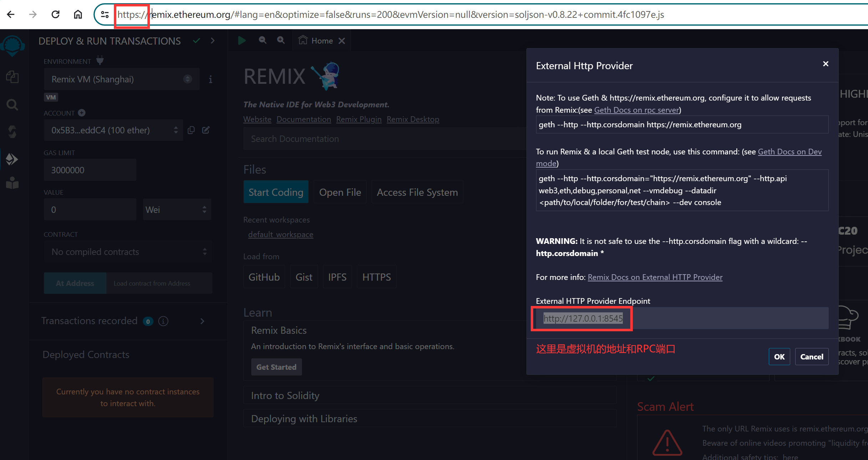The height and width of the screenshot is (460, 868).
Task: Click environment info icon next to Remix VM
Action: click(x=211, y=79)
